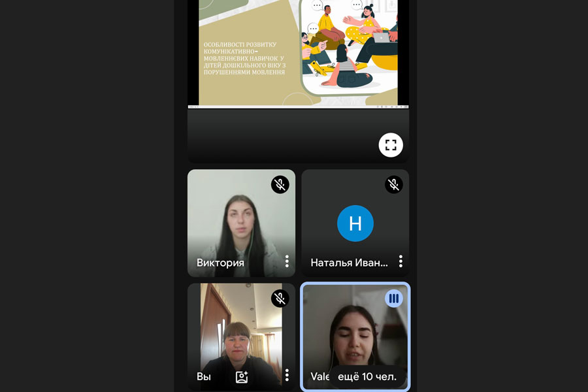The width and height of the screenshot is (588, 392).
Task: Open options menu for Виктория's tile
Action: (287, 261)
